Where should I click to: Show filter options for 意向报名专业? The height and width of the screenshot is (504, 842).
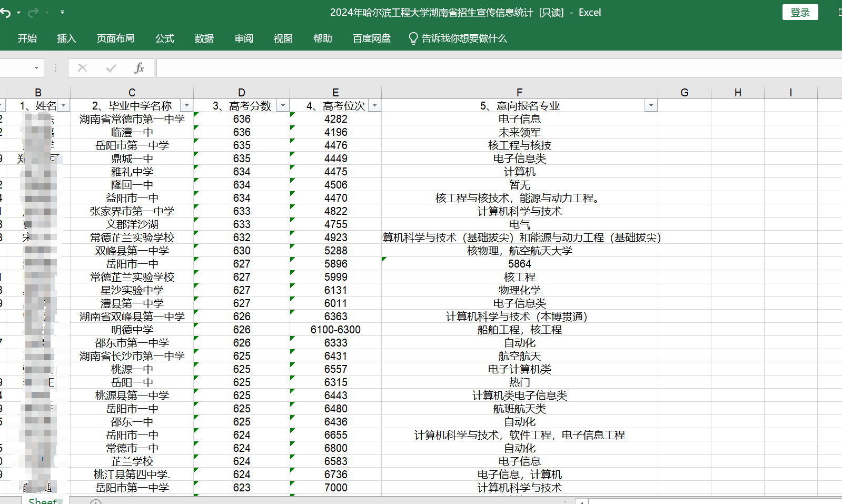651,106
